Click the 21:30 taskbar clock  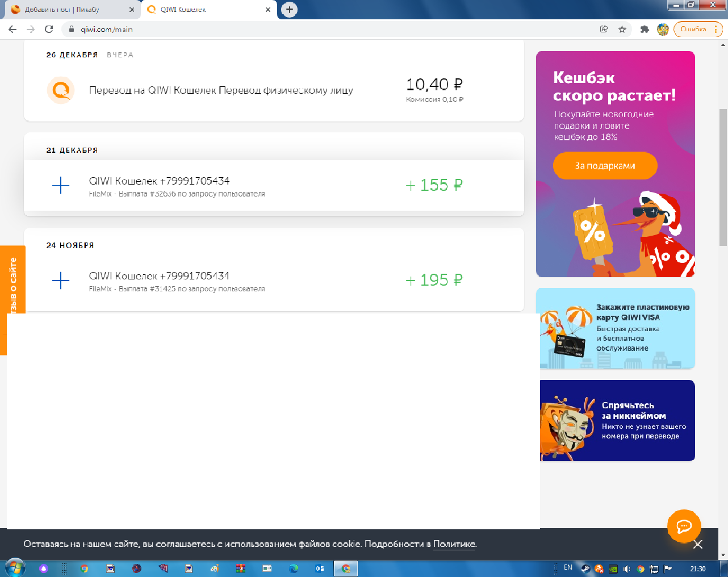(x=698, y=568)
